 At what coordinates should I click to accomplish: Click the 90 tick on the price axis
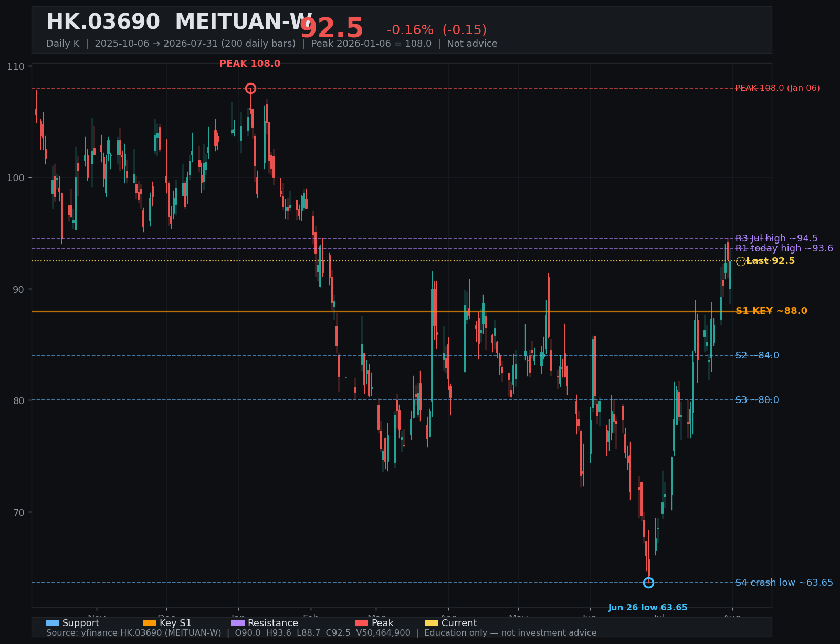19,289
